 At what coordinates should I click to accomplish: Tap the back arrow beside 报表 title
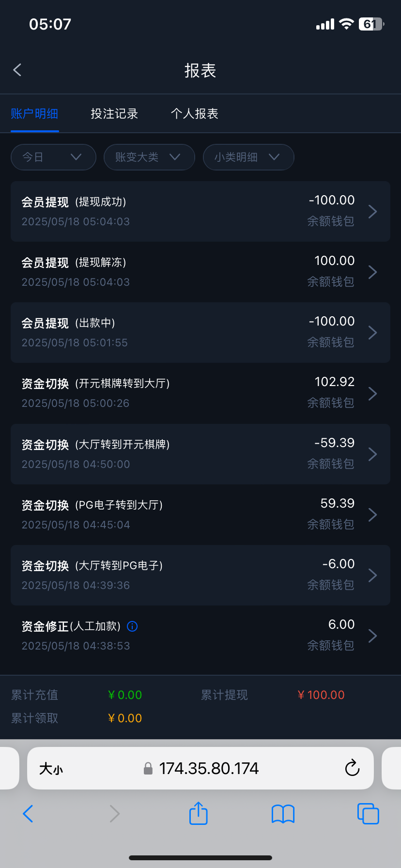pyautogui.click(x=17, y=70)
